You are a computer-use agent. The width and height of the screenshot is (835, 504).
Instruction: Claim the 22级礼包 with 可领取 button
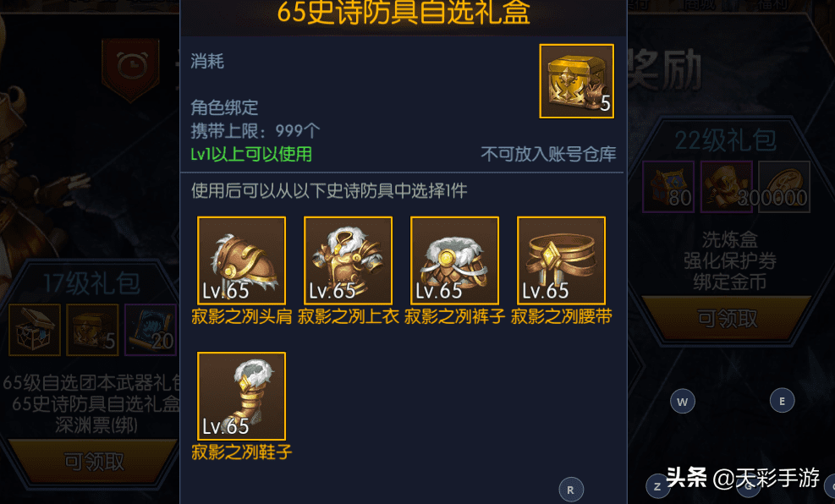[x=728, y=318]
